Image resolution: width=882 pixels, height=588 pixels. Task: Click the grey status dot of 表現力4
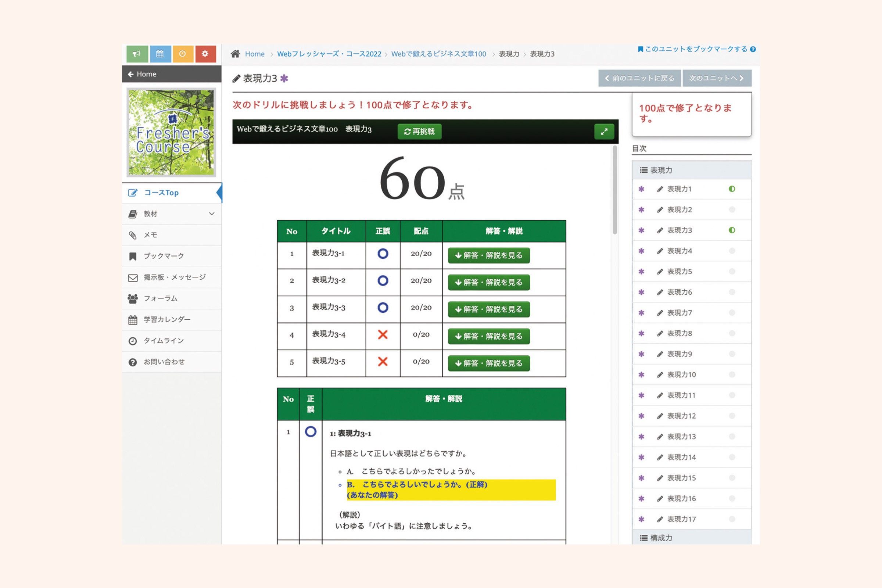pyautogui.click(x=732, y=251)
